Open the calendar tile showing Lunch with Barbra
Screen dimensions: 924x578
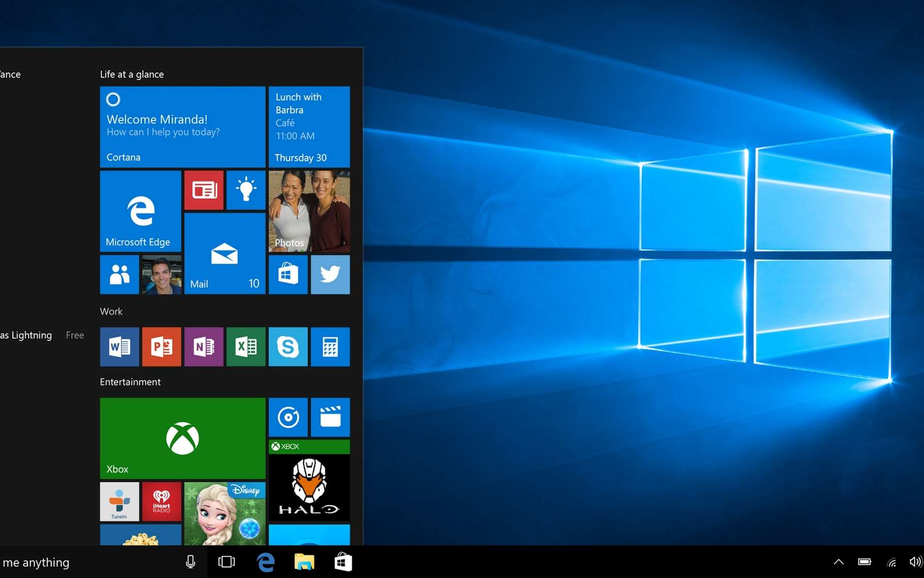(x=309, y=127)
